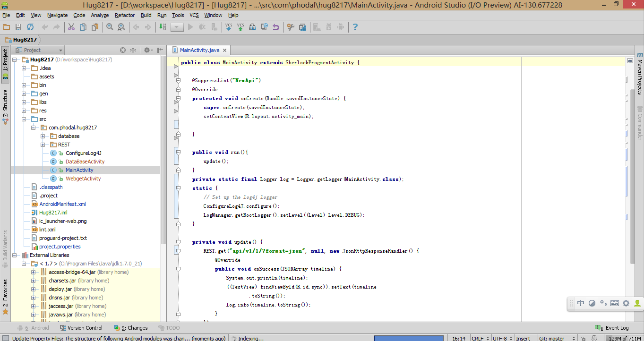This screenshot has width=644, height=341.
Task: Toggle the Commander side panel
Action: 639,123
